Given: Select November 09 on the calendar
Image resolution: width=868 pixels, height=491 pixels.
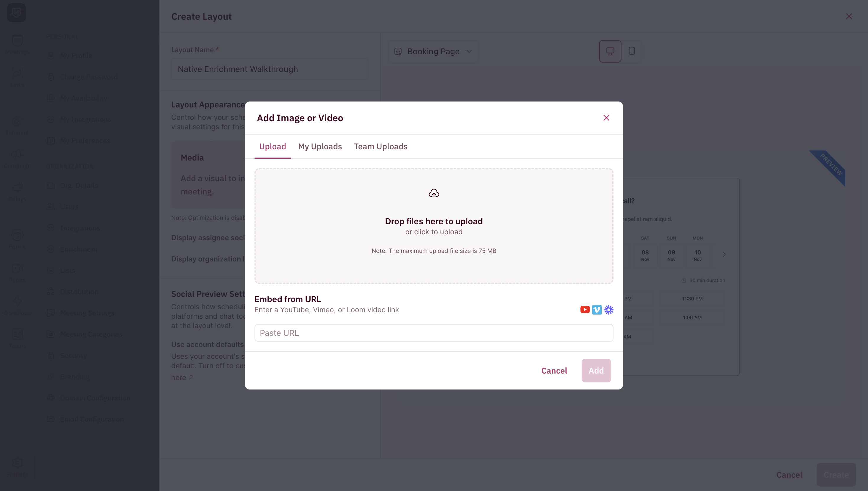Looking at the screenshot, I should coord(671,255).
